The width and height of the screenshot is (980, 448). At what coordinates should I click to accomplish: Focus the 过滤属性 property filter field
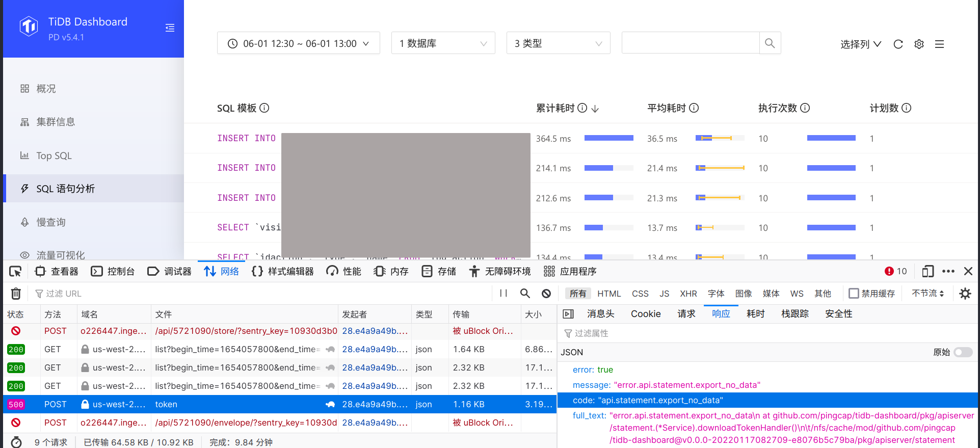[767, 333]
